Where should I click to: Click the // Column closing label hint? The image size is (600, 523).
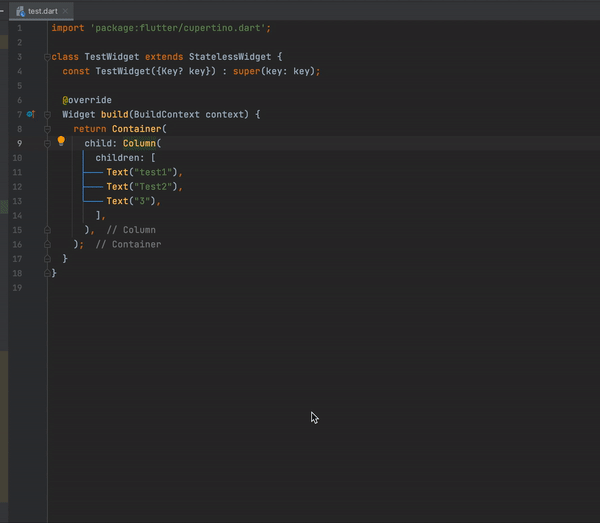tap(131, 230)
